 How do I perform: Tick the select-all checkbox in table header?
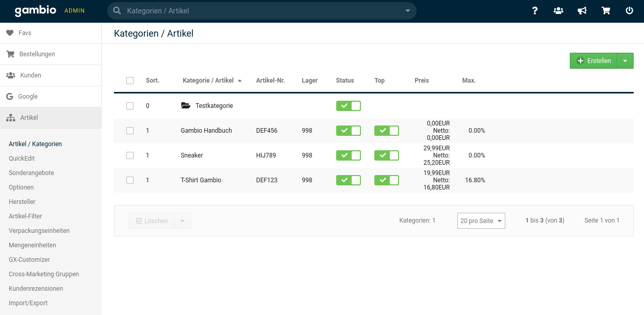click(x=130, y=81)
